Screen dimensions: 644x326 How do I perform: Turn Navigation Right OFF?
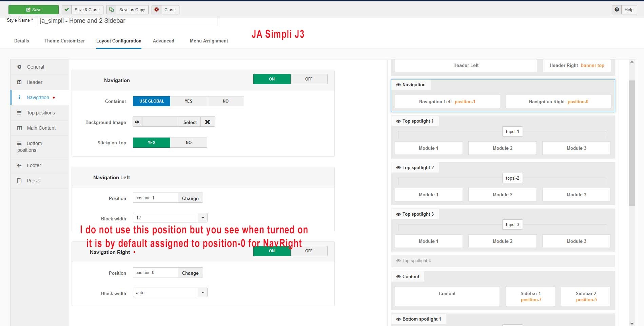pyautogui.click(x=309, y=251)
